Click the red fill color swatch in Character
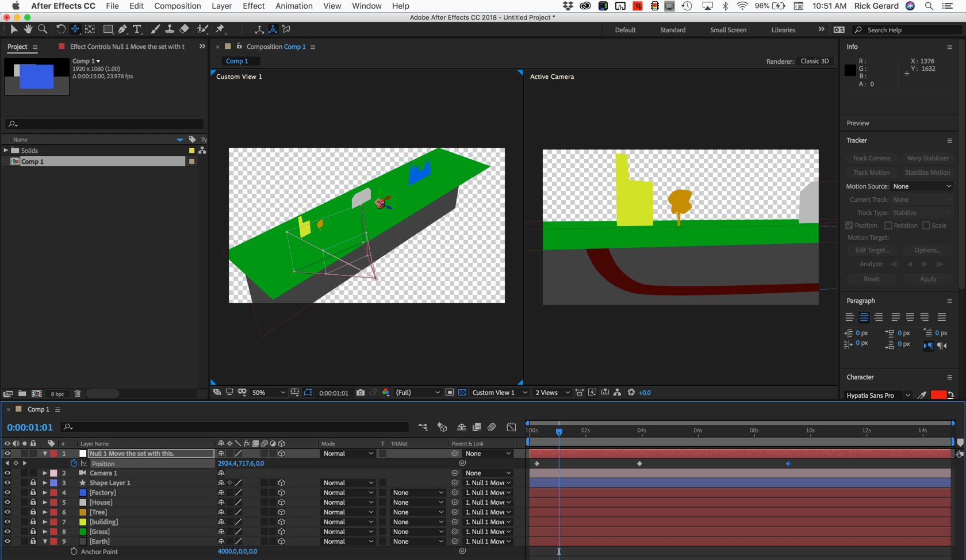 [x=938, y=395]
